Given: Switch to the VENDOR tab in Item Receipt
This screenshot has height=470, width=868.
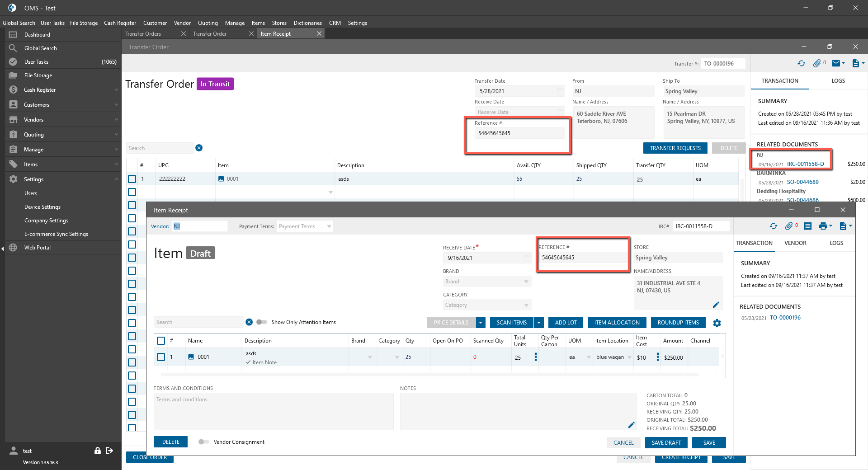Looking at the screenshot, I should pyautogui.click(x=795, y=243).
